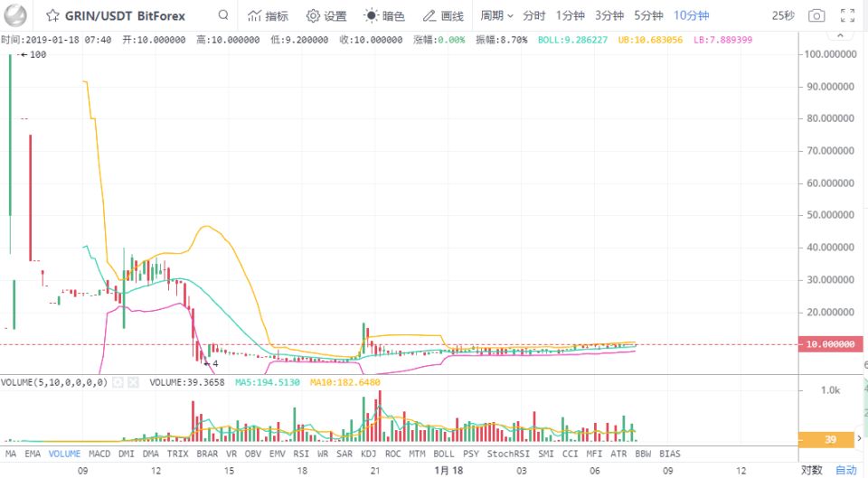This screenshot has height=478, width=868.
Task: Select the 分时 time-sharing view
Action: pyautogui.click(x=534, y=16)
